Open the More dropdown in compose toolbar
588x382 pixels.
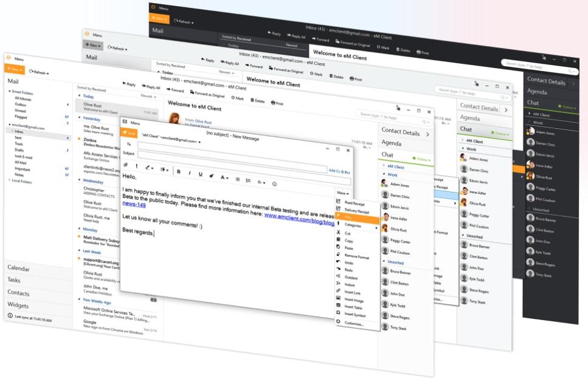click(342, 193)
